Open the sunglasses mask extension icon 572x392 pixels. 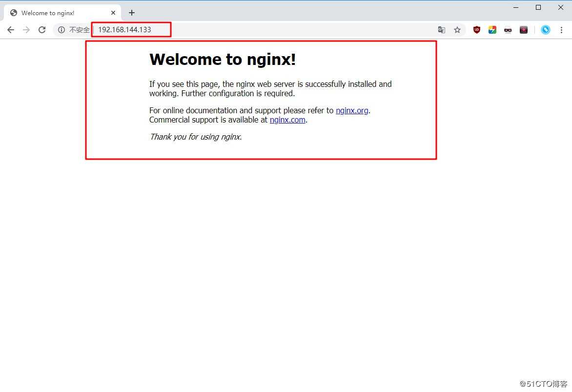[508, 30]
